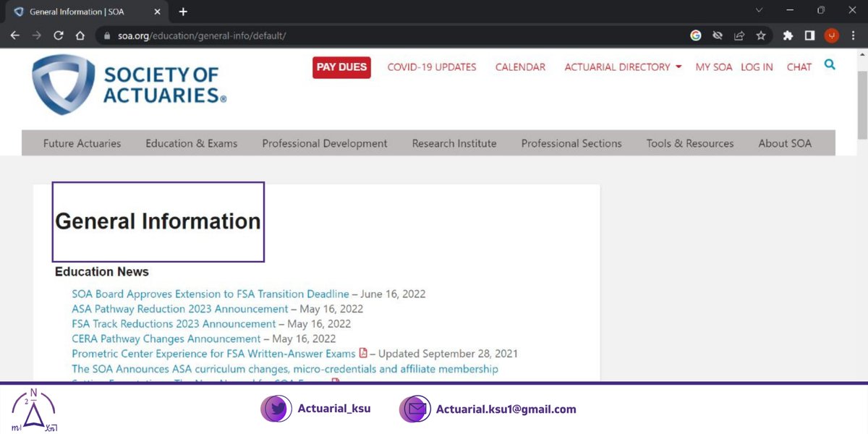Go back with the browser back arrow
The image size is (868, 434).
14,35
